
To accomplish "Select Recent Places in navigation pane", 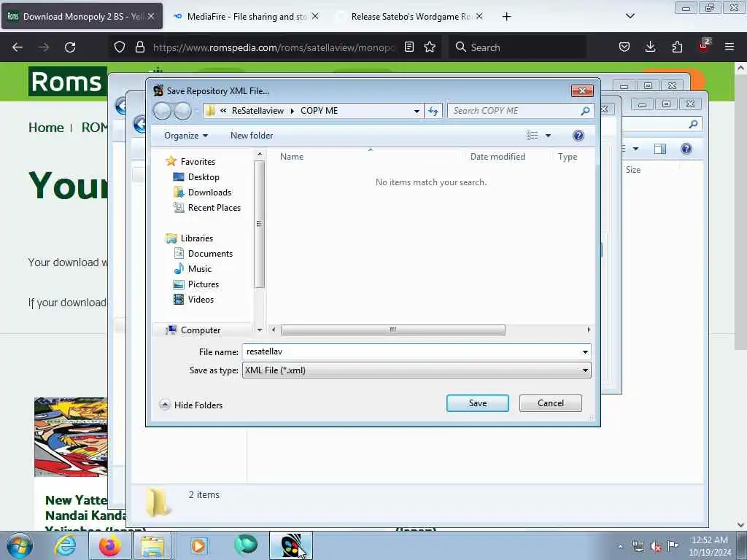I will point(214,208).
